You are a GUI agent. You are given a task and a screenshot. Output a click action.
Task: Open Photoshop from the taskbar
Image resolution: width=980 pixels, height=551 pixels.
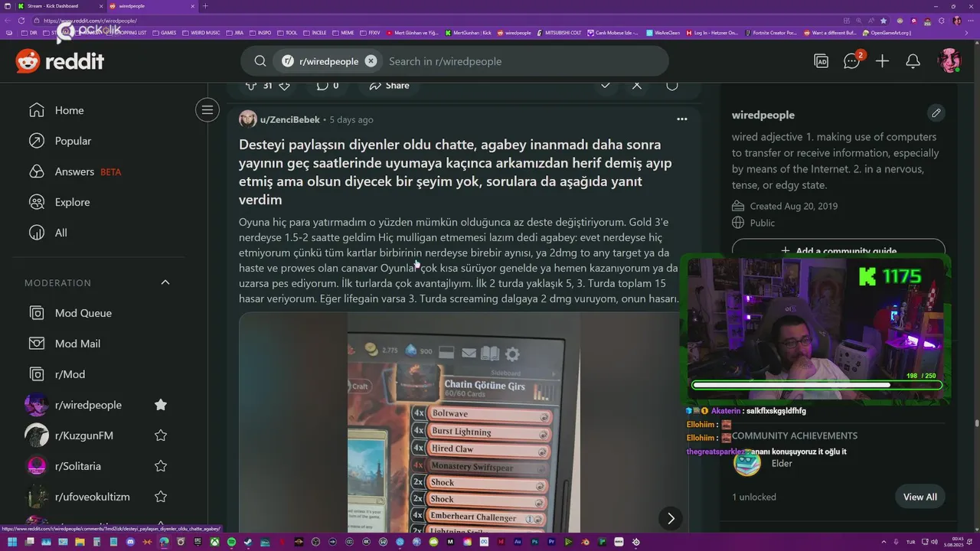[534, 542]
